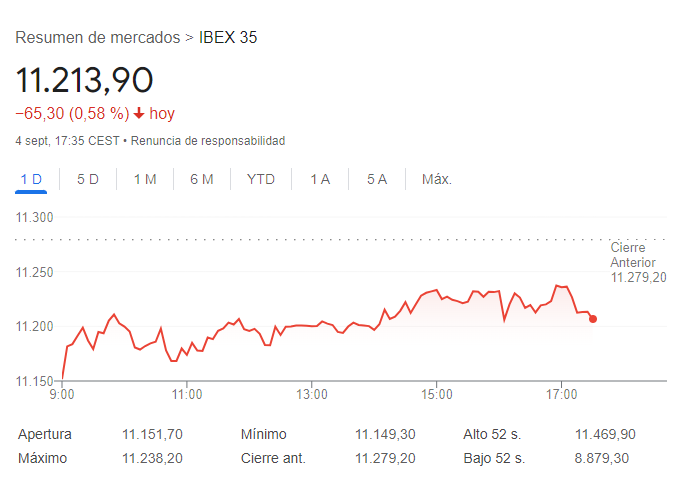
Task: Select the 1 D time range tab
Action: [x=31, y=179]
